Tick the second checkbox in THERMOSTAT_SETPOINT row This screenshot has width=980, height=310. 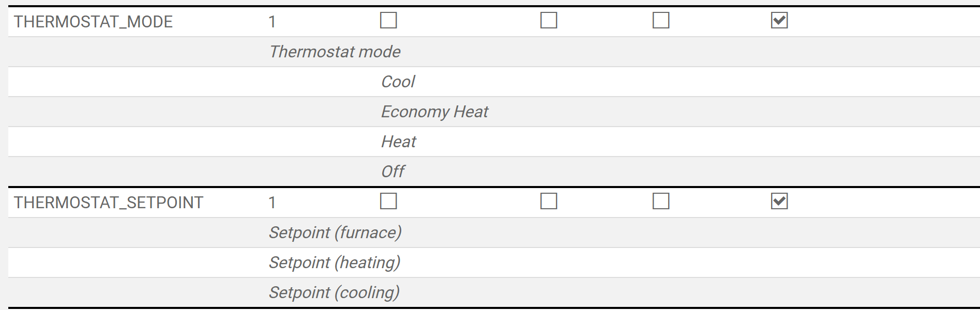click(x=549, y=202)
